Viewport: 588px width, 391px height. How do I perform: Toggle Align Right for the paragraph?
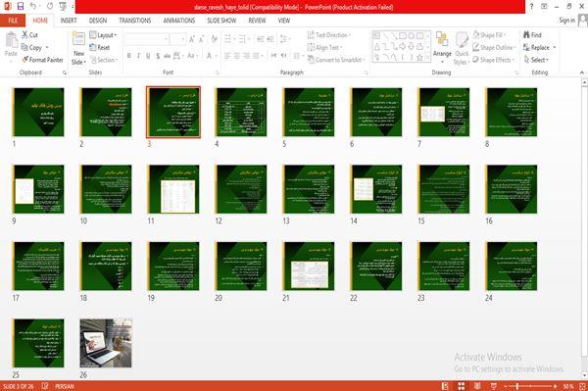pos(246,56)
